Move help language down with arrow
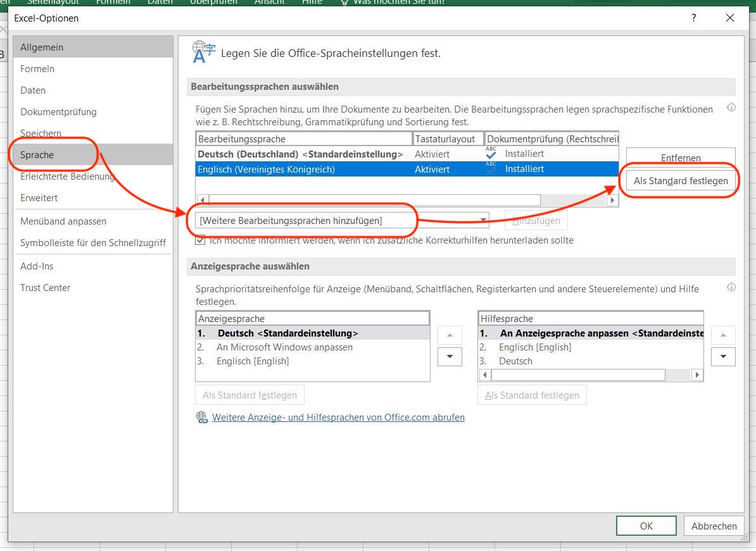Image resolution: width=756 pixels, height=551 pixels. [723, 357]
